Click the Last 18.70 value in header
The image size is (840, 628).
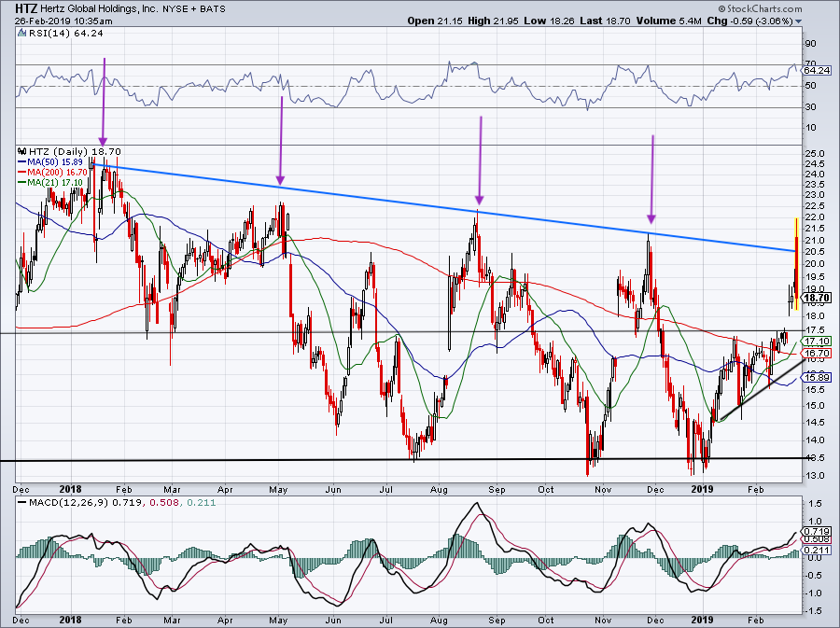tap(605, 21)
